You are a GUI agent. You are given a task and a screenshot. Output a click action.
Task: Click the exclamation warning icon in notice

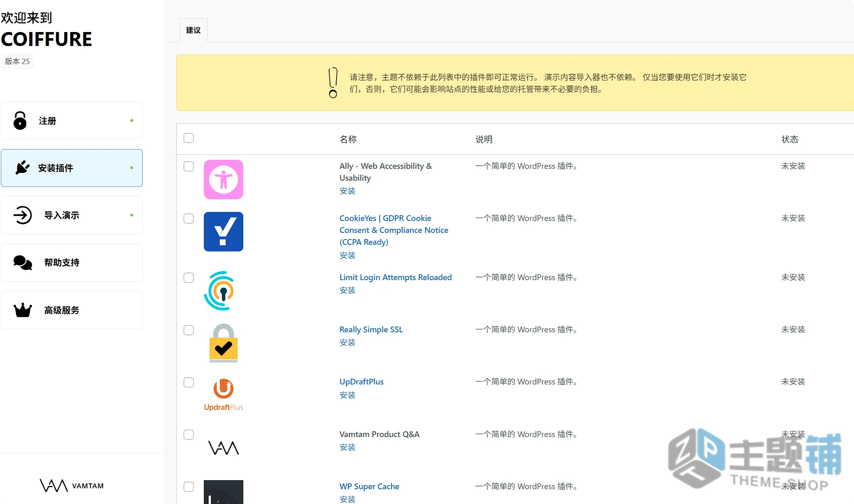coord(333,83)
